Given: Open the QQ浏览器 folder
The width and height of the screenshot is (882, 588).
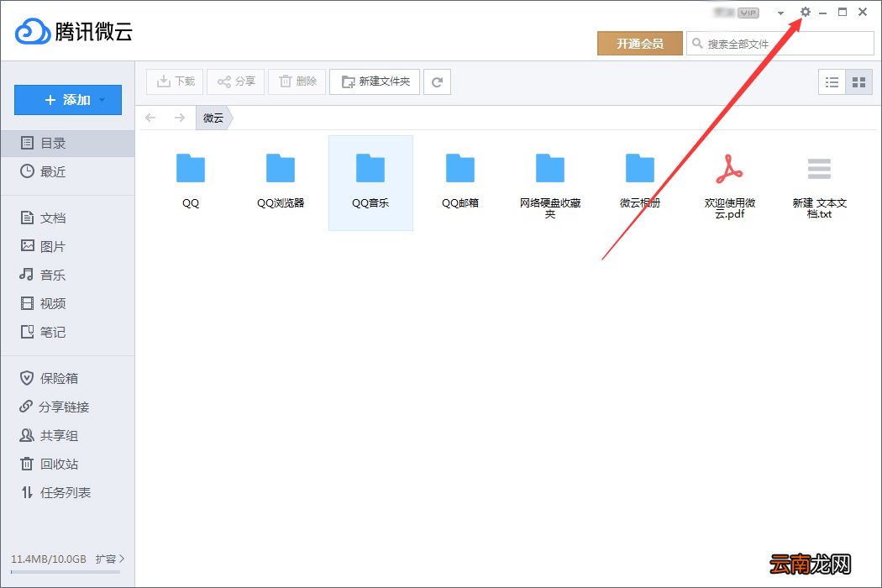Looking at the screenshot, I should pos(281,181).
